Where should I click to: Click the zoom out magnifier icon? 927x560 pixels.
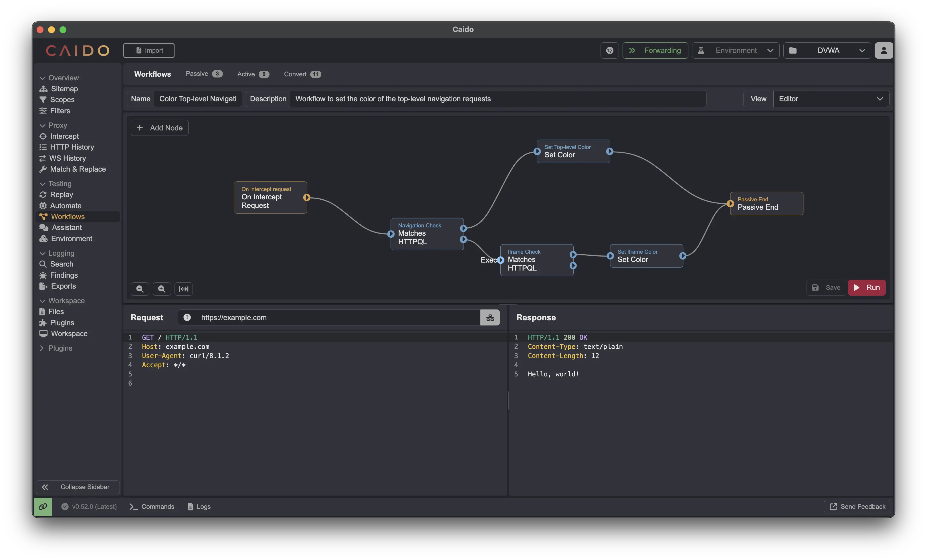[140, 289]
